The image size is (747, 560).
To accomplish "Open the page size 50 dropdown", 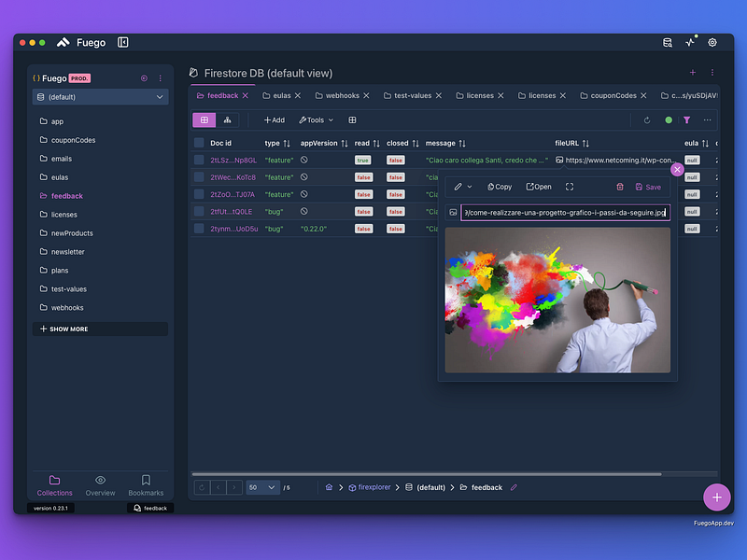I will tap(262, 487).
